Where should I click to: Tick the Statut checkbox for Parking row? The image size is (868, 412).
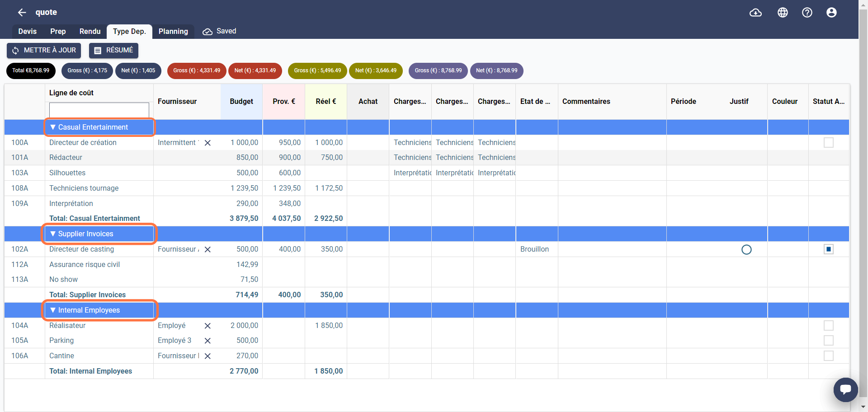click(829, 341)
